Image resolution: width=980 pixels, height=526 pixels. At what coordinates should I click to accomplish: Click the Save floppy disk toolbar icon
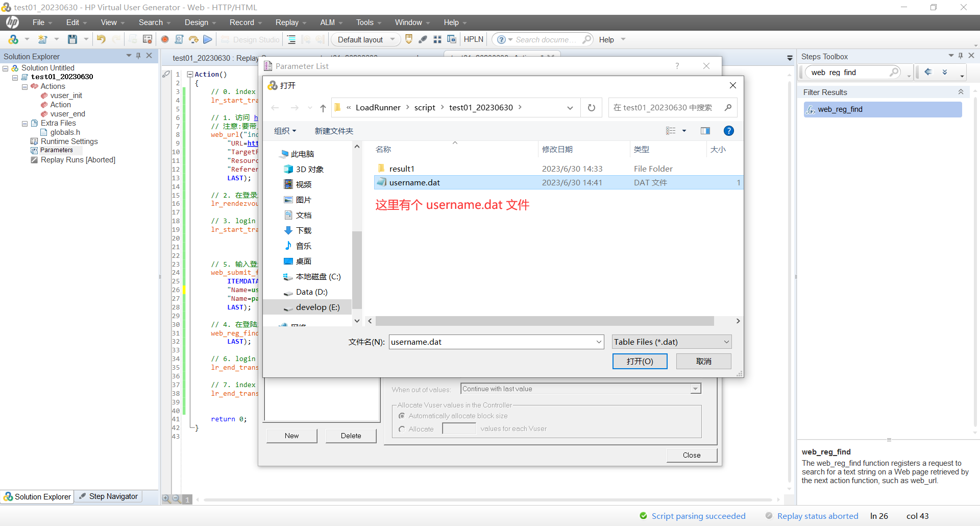(72, 39)
